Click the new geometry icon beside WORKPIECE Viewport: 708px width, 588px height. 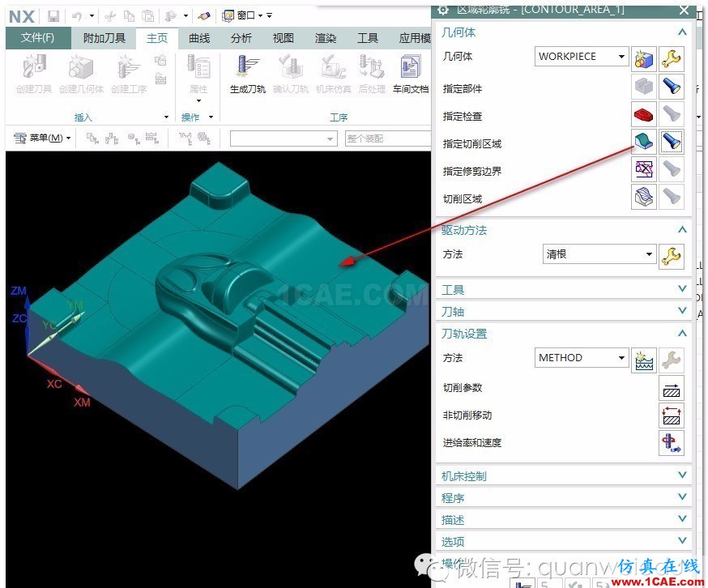point(644,58)
